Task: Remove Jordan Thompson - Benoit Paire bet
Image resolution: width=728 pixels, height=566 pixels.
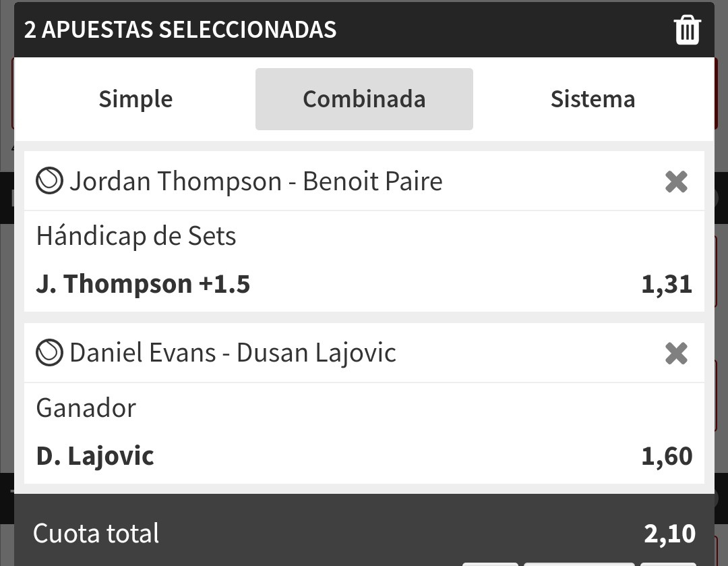Action: click(x=676, y=181)
